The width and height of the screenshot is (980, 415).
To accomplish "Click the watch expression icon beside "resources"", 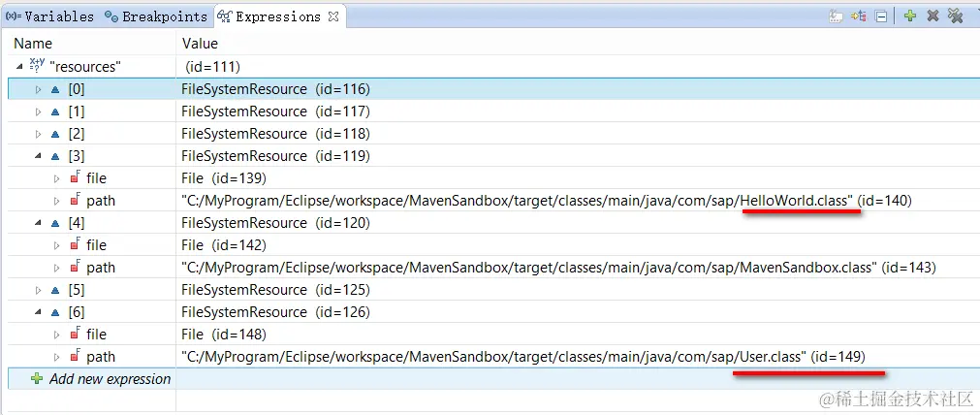I will coord(38,66).
